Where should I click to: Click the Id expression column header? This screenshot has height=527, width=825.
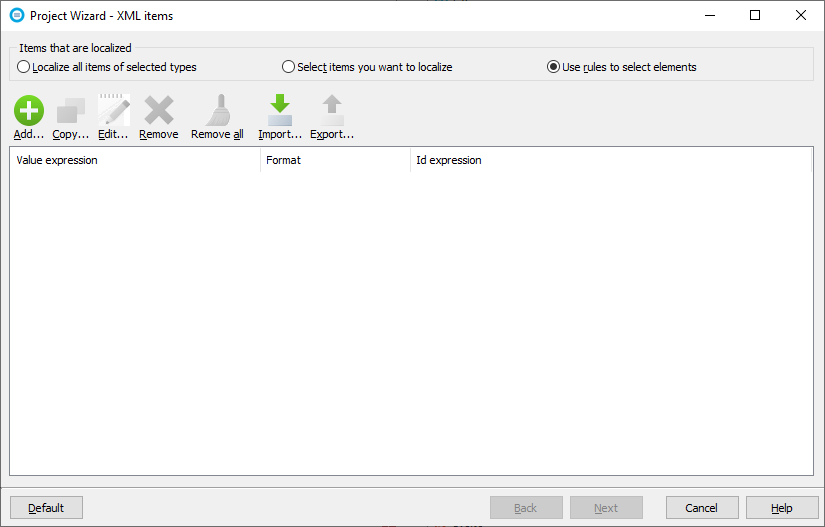pos(610,160)
